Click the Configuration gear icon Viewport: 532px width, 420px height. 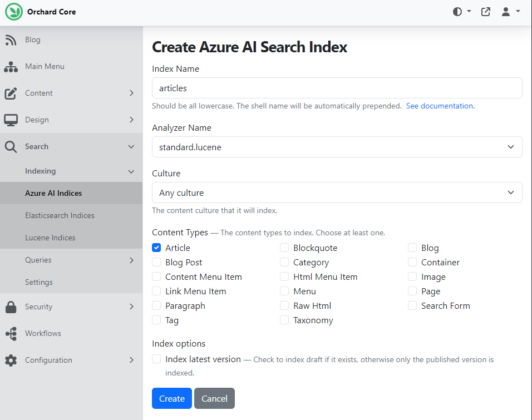pos(11,360)
